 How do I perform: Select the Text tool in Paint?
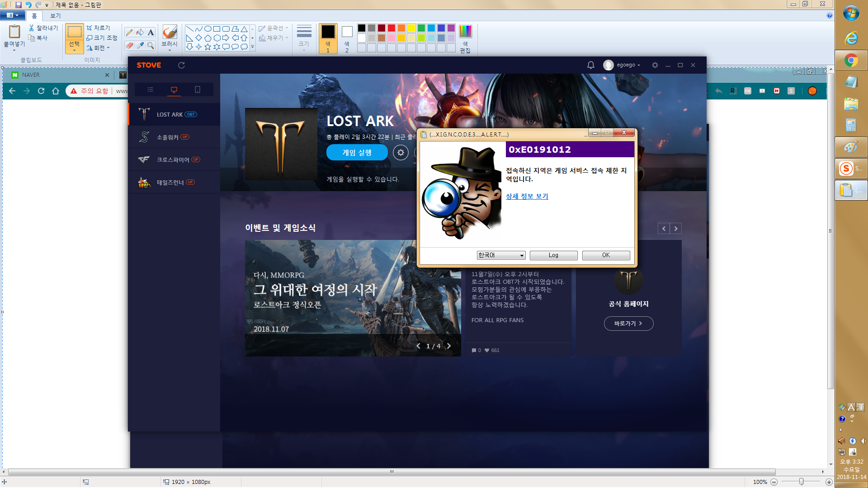[x=151, y=33]
